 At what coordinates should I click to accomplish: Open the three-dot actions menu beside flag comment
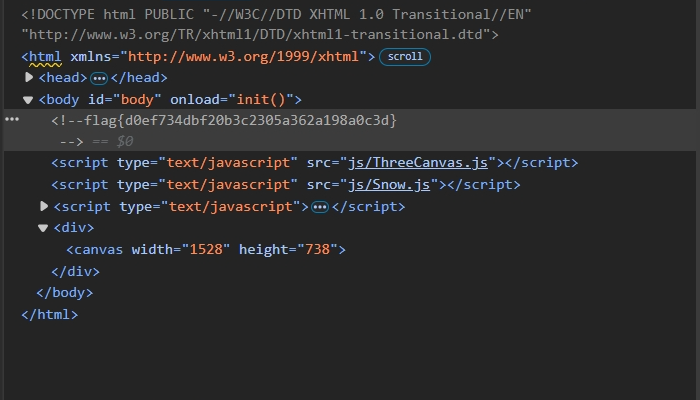12,119
